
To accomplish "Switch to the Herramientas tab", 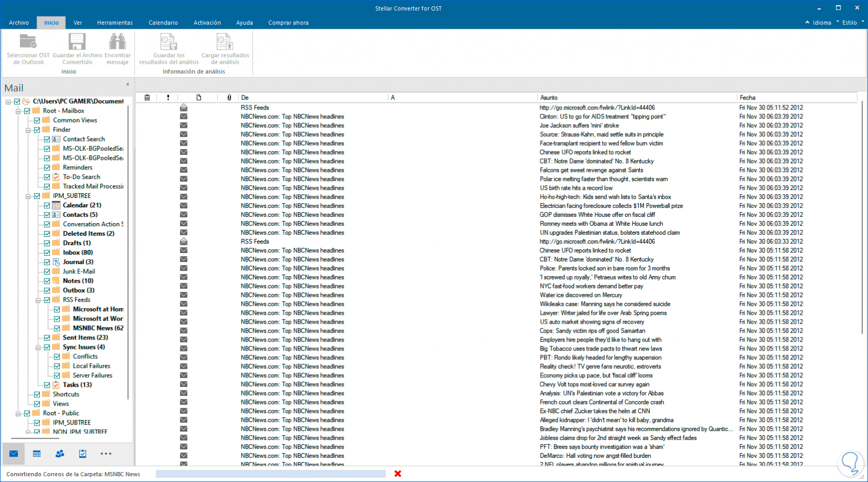I will click(115, 23).
